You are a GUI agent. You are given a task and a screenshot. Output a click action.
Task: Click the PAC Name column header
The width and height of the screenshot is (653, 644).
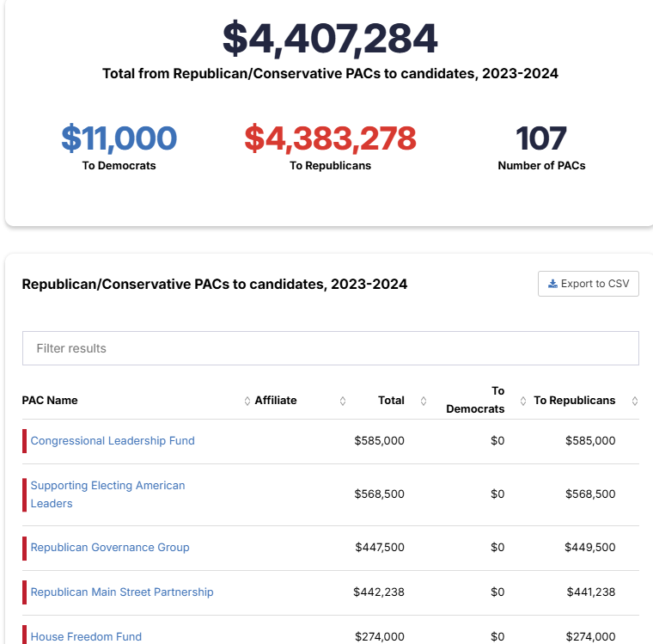point(50,400)
